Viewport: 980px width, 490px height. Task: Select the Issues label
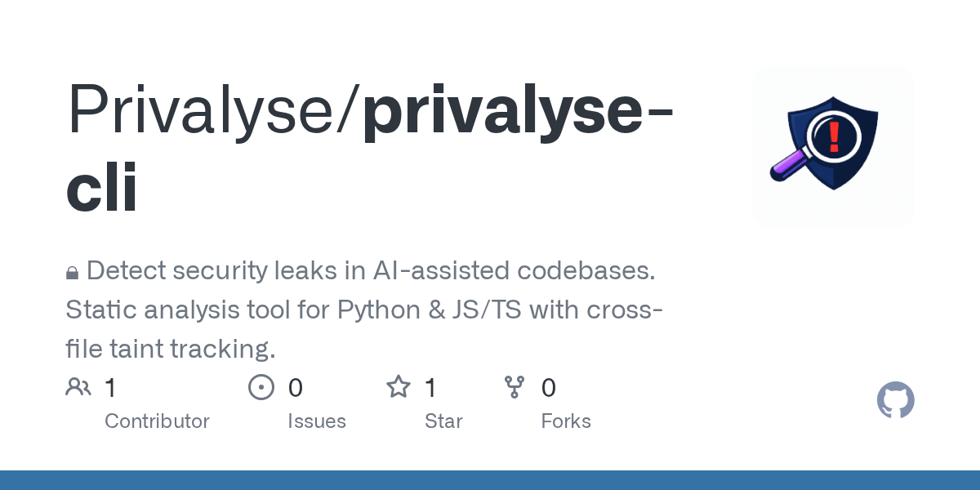coord(317,421)
